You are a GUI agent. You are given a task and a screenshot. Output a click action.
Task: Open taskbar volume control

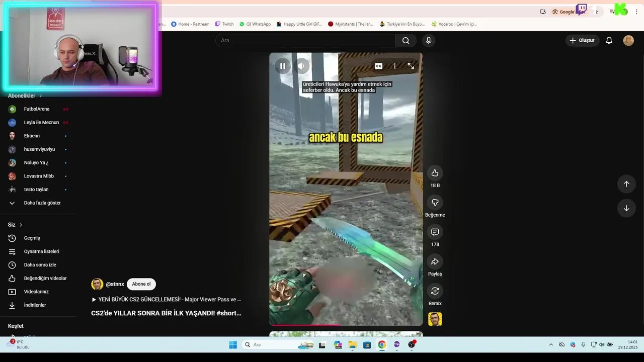601,344
